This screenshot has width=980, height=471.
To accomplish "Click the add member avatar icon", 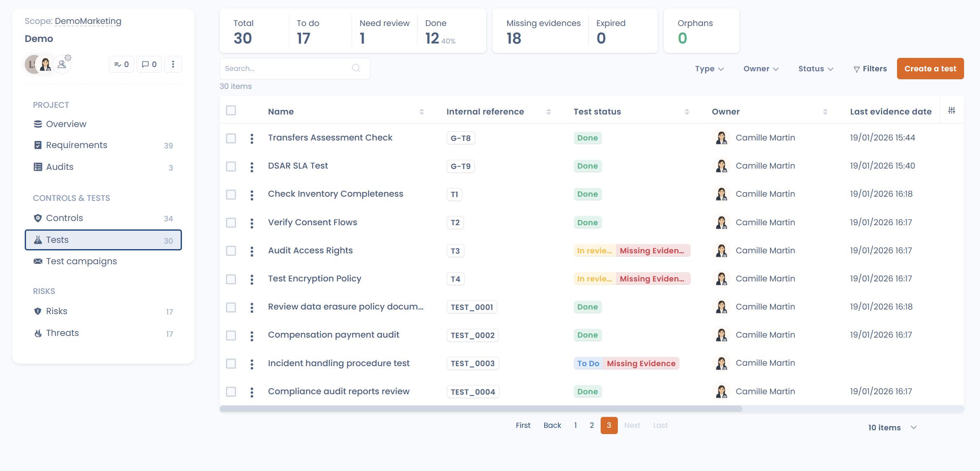I will [62, 64].
